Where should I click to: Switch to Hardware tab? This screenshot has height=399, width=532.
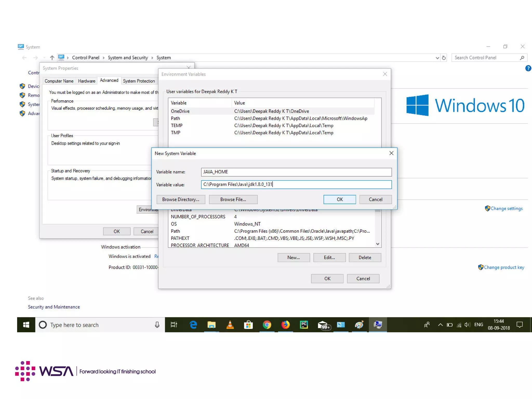tap(87, 81)
